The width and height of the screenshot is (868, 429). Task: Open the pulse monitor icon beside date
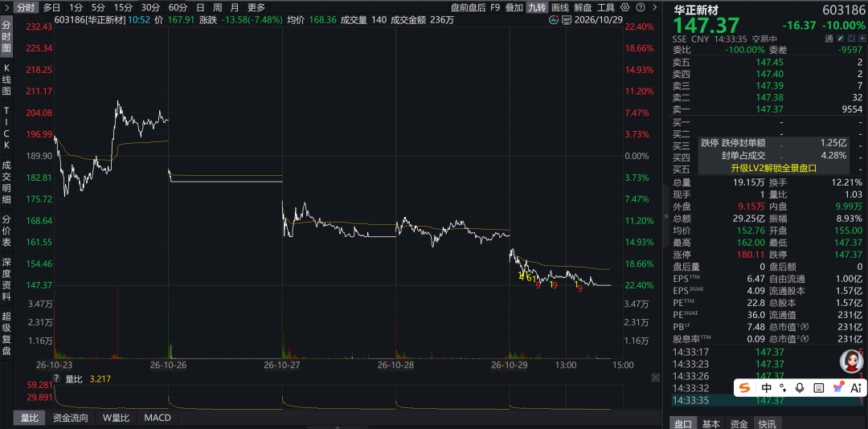coord(554,20)
